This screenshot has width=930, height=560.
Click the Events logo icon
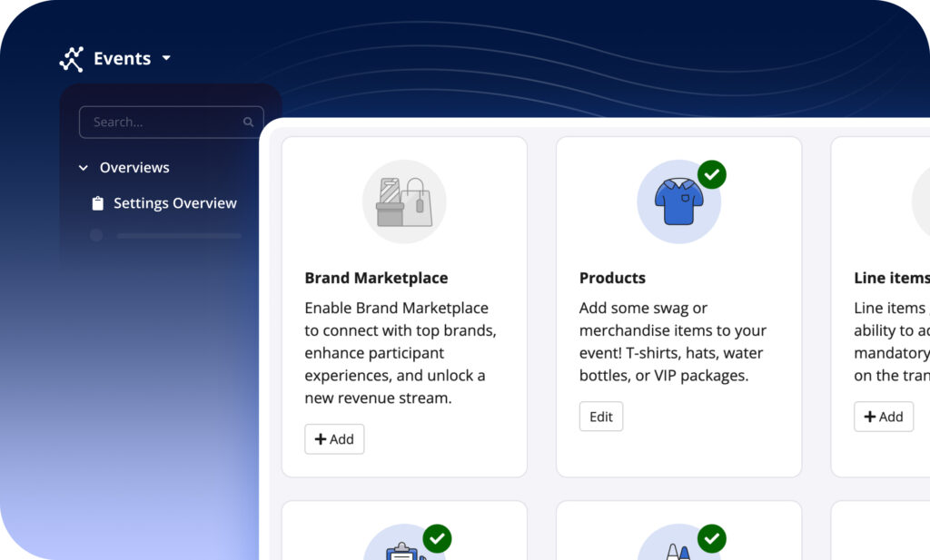[x=71, y=59]
